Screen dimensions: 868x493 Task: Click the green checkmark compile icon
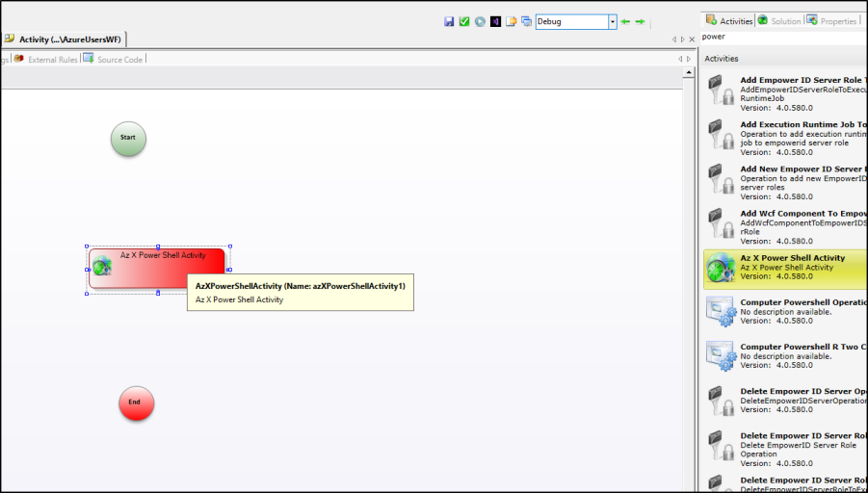pos(464,21)
